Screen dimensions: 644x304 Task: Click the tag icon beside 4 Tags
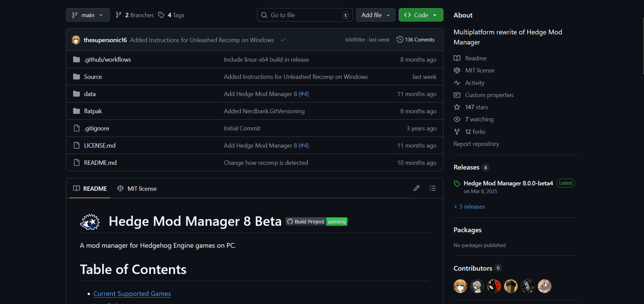pos(161,15)
